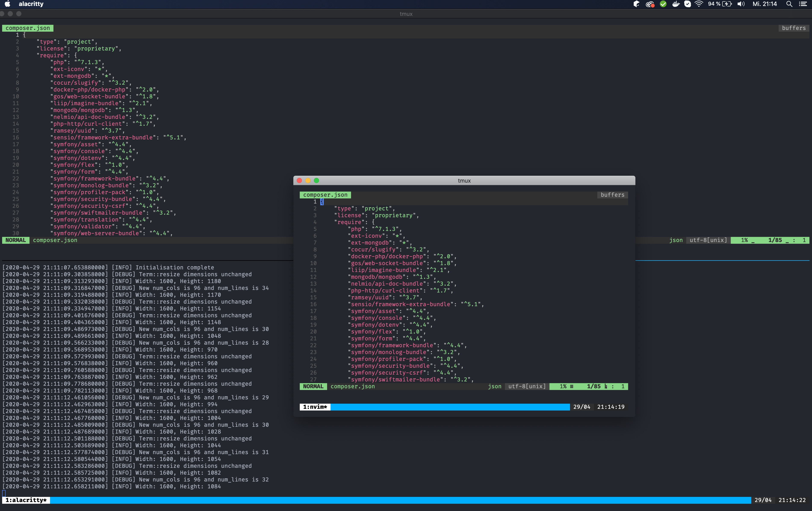This screenshot has width=812, height=511.
Task: Click the NORMAL mode indicator in the statusline
Action: click(x=16, y=240)
